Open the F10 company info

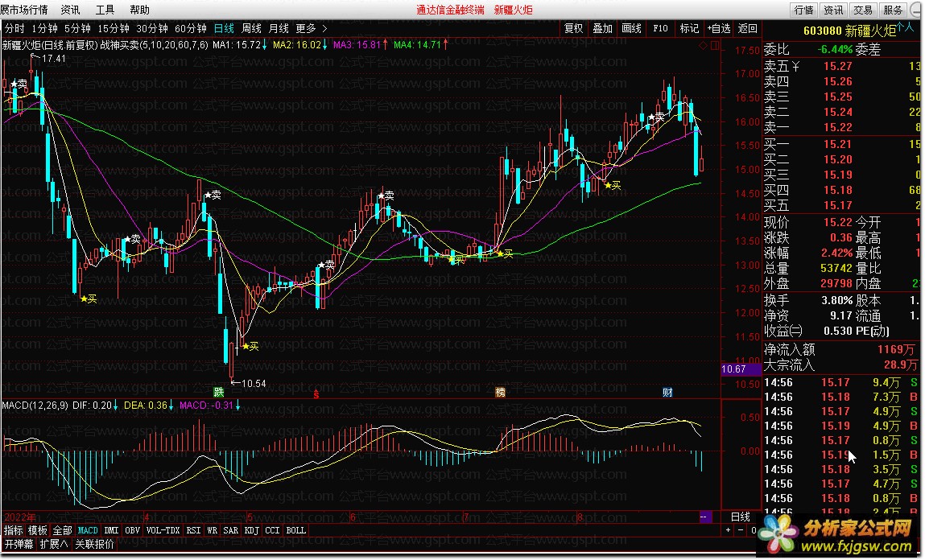click(x=660, y=28)
